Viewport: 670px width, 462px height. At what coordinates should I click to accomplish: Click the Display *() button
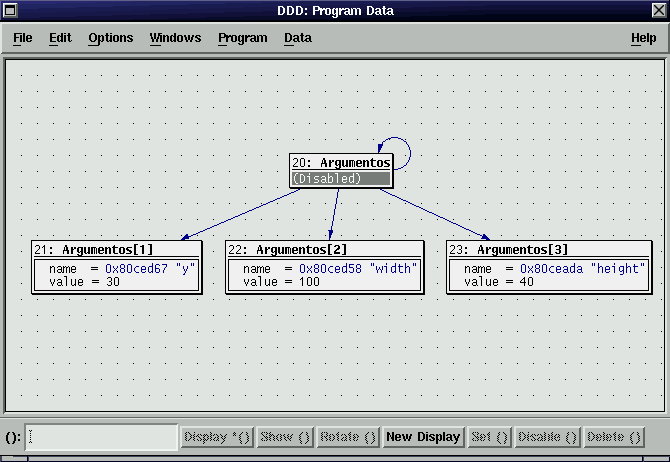216,437
